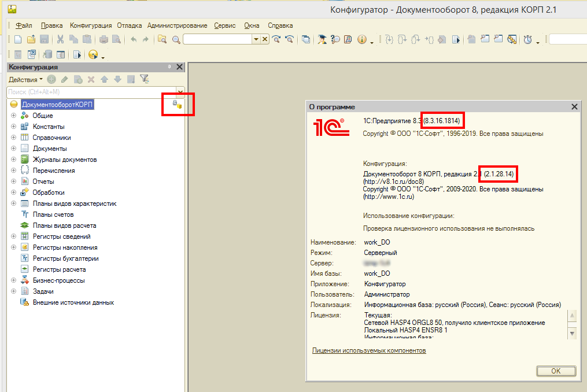Click the Paste clipboard icon
Screen dimensions: 587x392
point(87,39)
